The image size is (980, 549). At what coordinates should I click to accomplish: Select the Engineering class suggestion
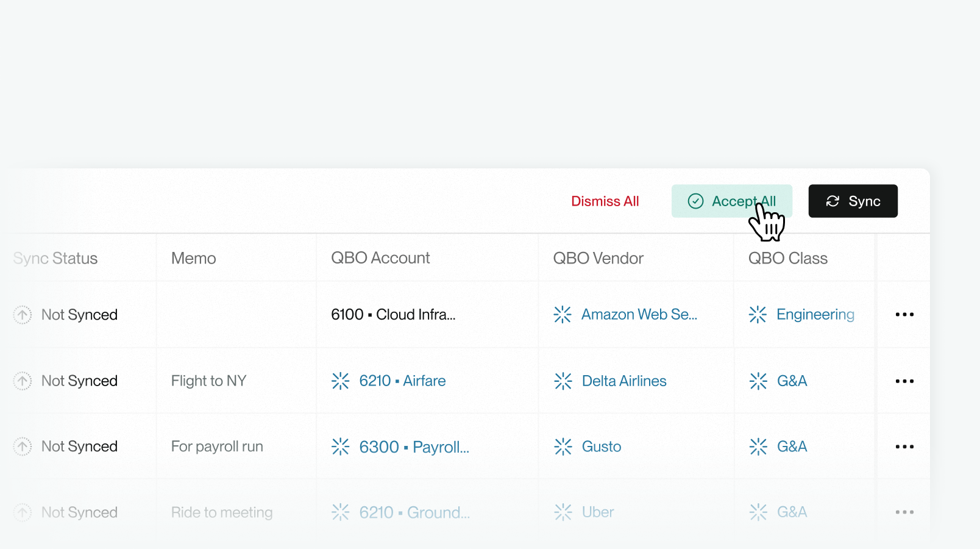click(815, 315)
